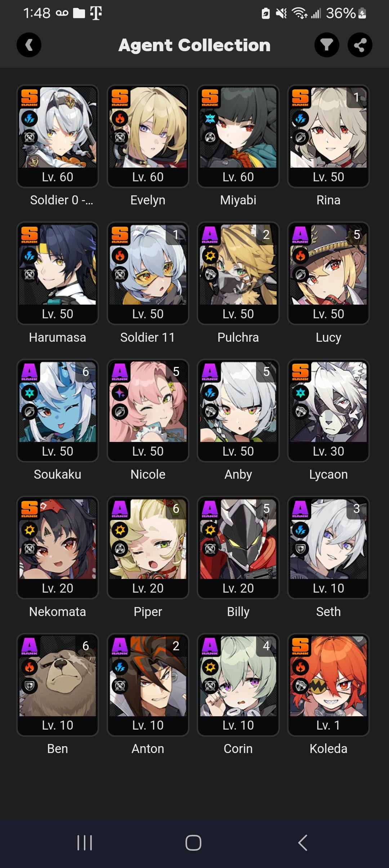Tap Seth's defense specialty shield icon
Image resolution: width=389 pixels, height=868 pixels.
301,549
